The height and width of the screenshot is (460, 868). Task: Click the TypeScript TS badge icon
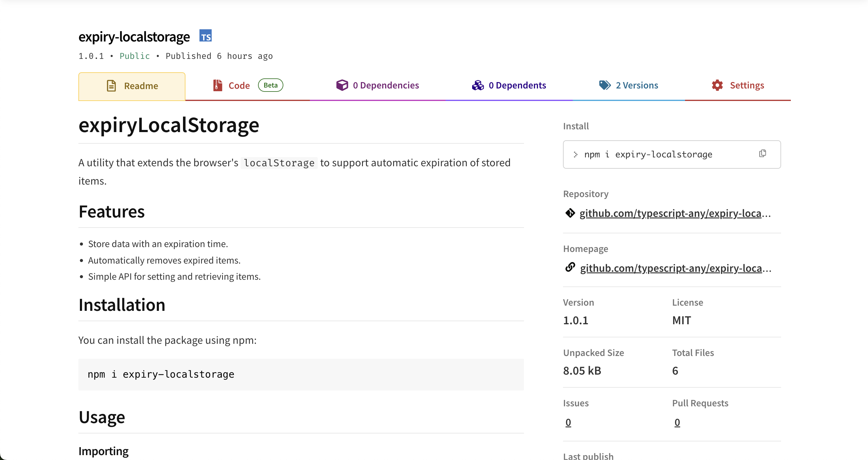click(x=205, y=36)
